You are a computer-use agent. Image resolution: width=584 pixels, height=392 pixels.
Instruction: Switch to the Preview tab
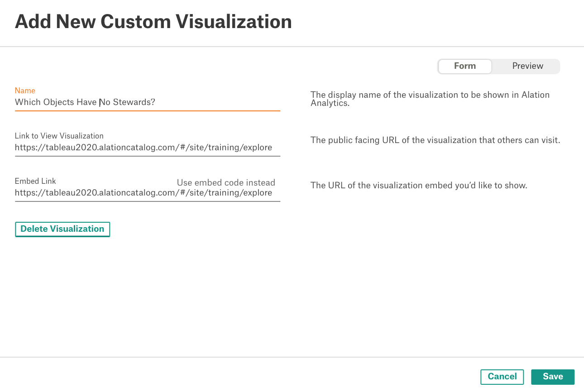(x=527, y=66)
